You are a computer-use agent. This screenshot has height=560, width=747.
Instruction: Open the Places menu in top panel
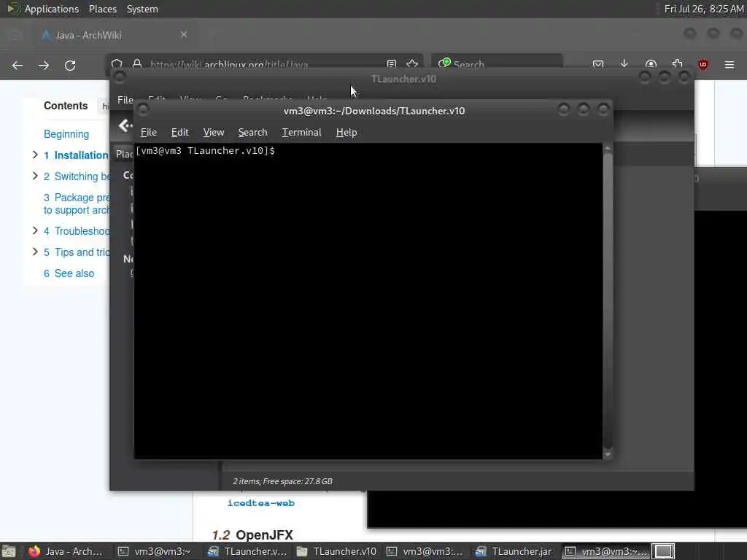(102, 9)
